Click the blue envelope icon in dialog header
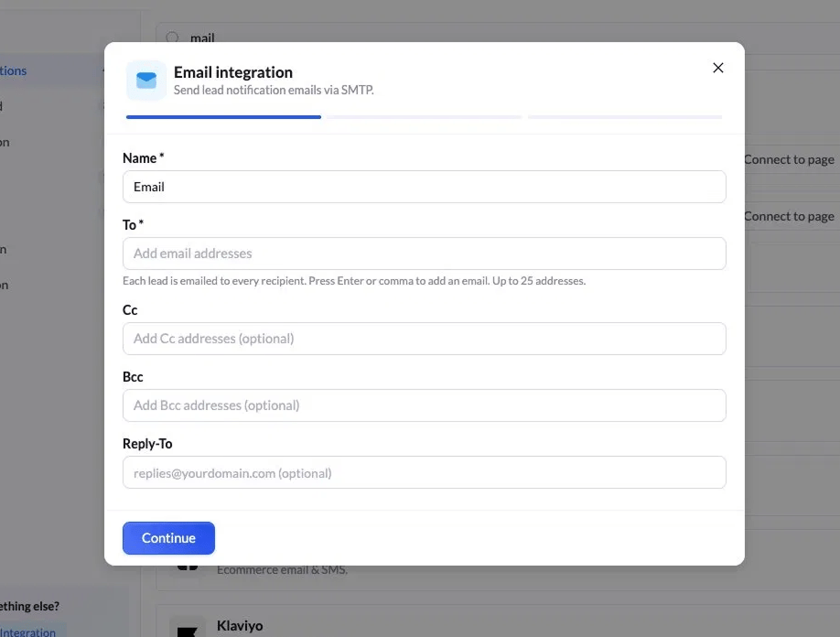 (146, 81)
